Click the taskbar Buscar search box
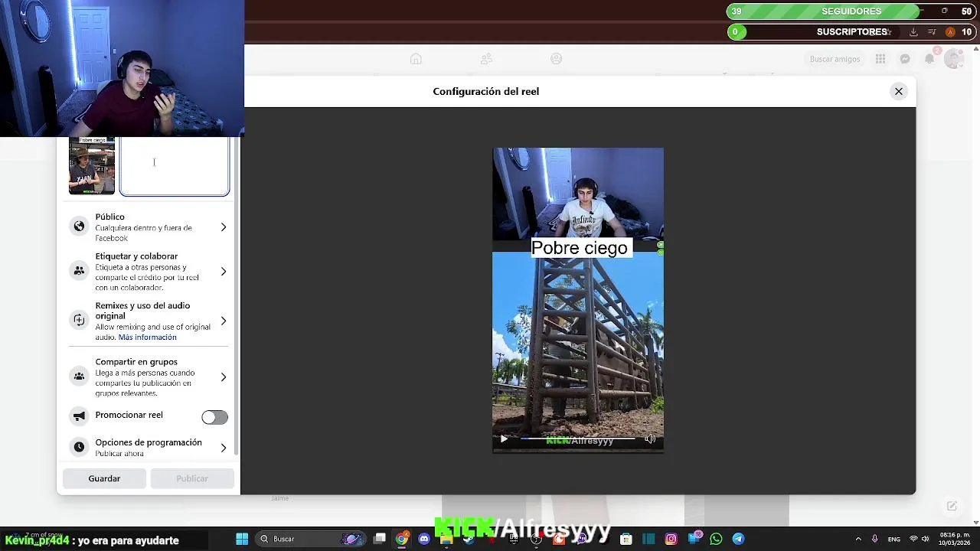Screen dimensions: 980x551 point(311,539)
